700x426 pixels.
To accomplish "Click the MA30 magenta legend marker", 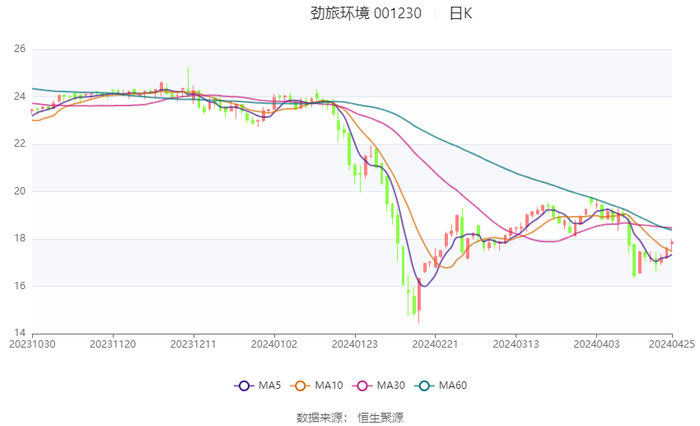I will coord(362,386).
